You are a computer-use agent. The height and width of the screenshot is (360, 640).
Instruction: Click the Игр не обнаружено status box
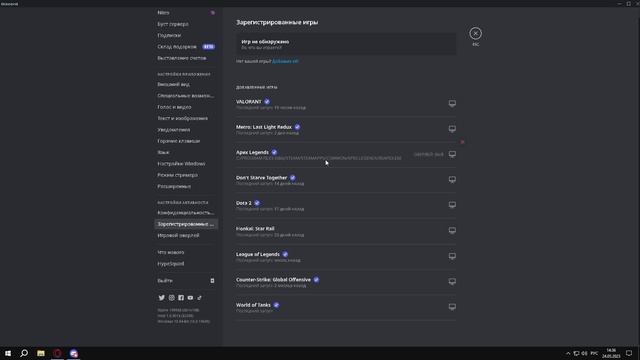346,44
